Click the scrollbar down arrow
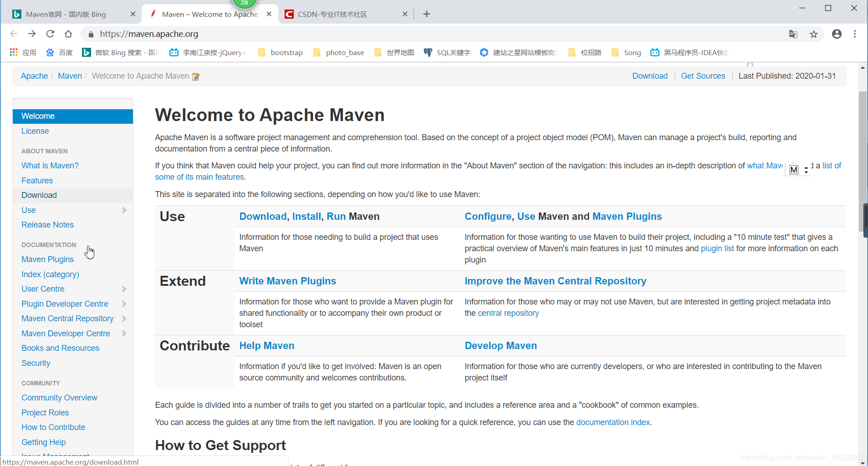868x466 pixels. coord(863,462)
